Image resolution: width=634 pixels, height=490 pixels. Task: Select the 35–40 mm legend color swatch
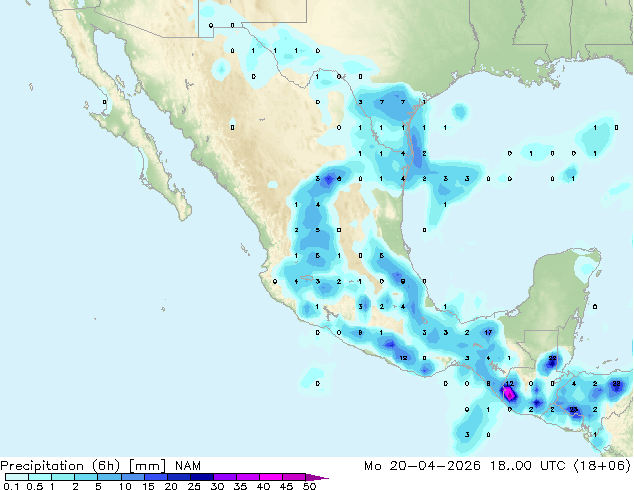click(247, 477)
